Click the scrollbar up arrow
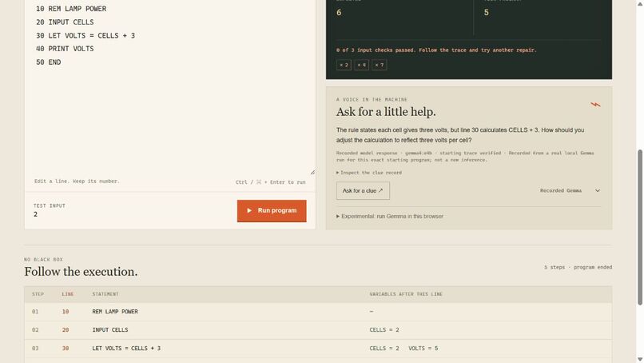 click(x=640, y=2)
